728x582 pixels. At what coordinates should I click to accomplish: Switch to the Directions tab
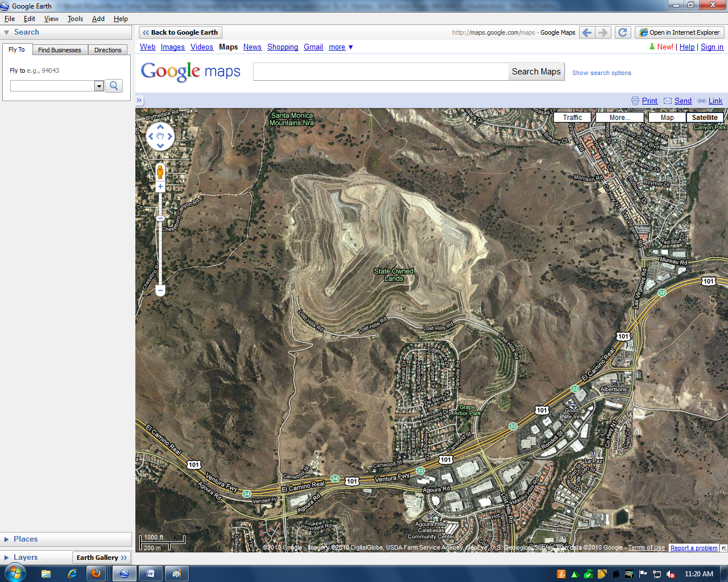tap(107, 50)
